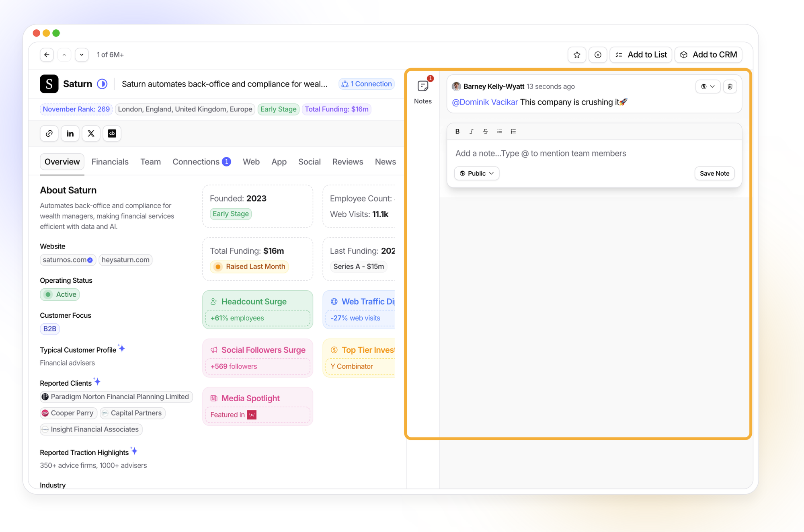Toggle bold formatting in note editor
Viewport: 804px width, 532px height.
[x=457, y=131]
